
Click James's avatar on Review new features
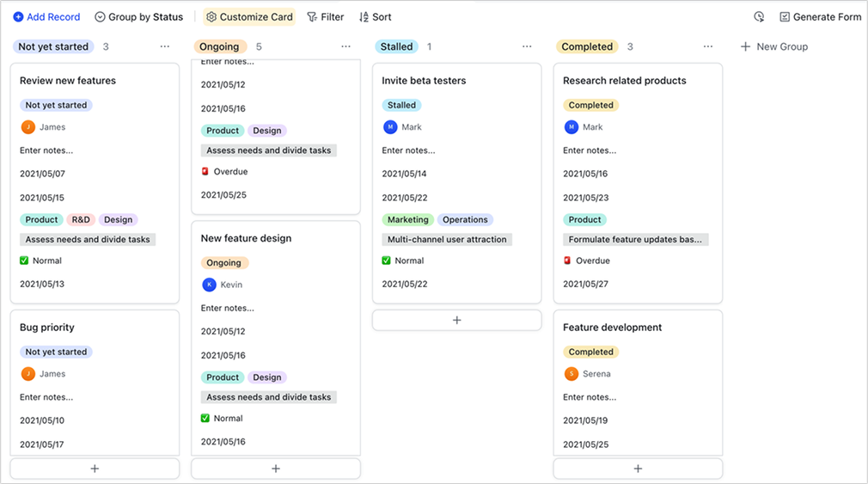28,127
